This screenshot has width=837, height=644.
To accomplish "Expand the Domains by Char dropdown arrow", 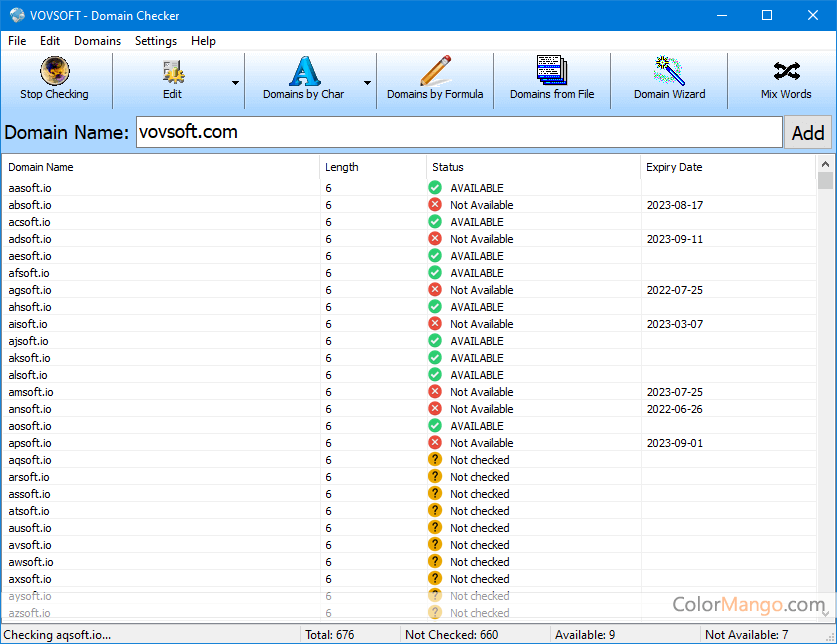I will click(x=367, y=83).
